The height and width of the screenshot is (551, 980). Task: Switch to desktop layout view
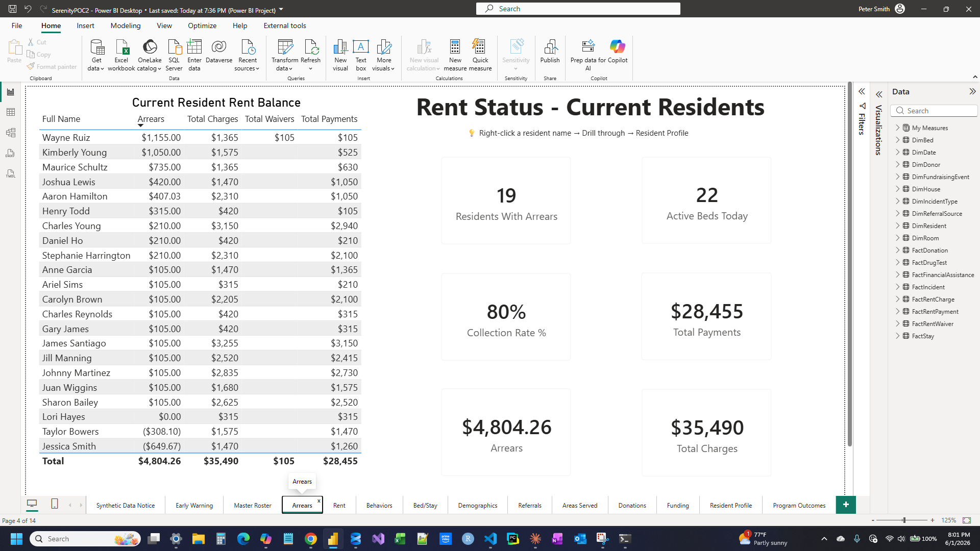coord(32,504)
